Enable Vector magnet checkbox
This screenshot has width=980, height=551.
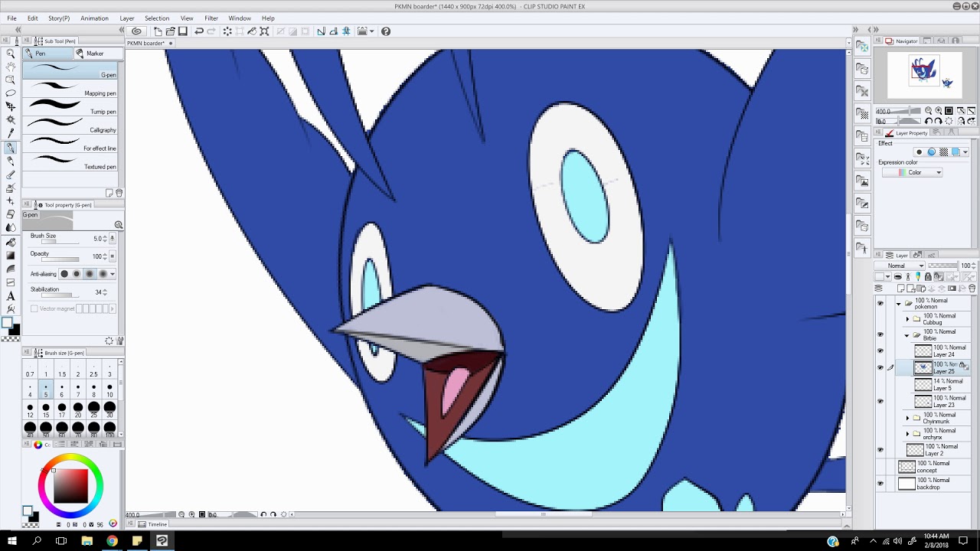click(x=34, y=308)
